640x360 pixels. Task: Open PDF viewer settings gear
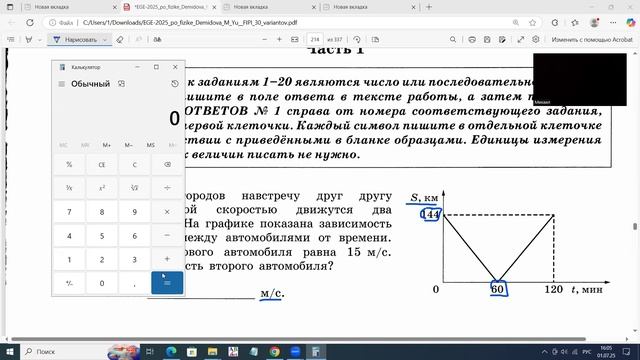(x=536, y=40)
